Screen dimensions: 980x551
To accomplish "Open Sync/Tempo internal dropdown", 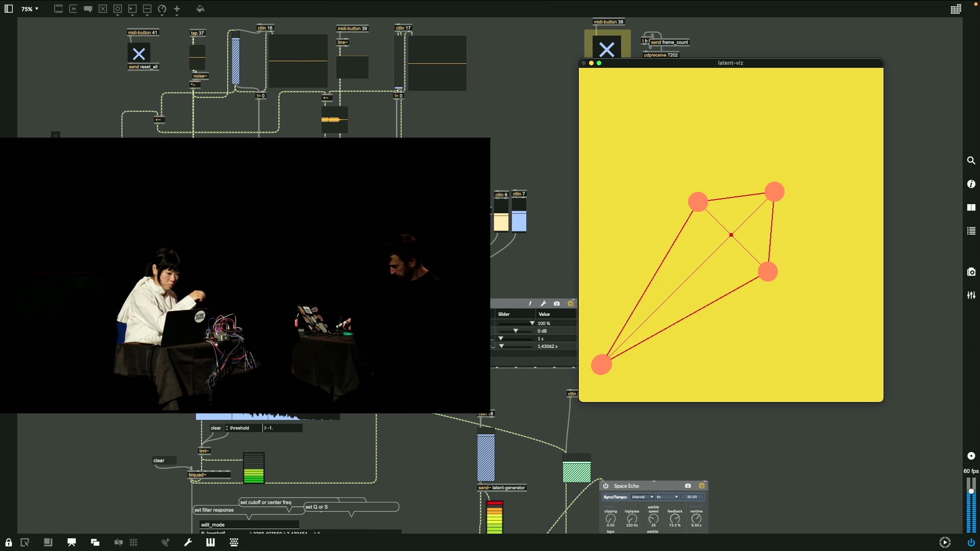I will (x=642, y=497).
